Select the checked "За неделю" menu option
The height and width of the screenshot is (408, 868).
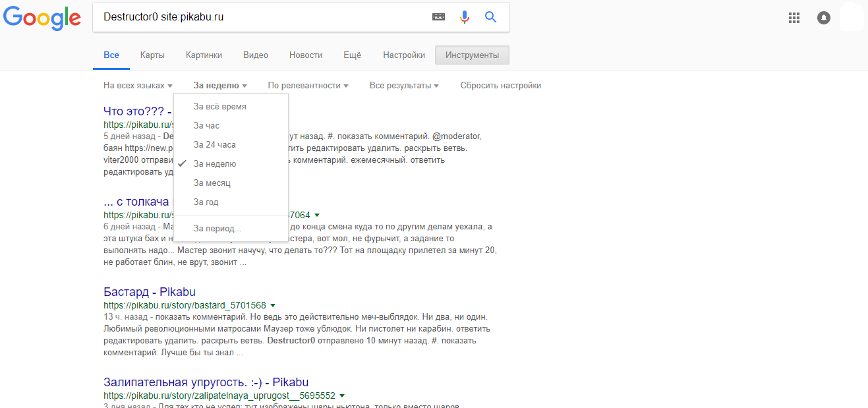click(215, 163)
